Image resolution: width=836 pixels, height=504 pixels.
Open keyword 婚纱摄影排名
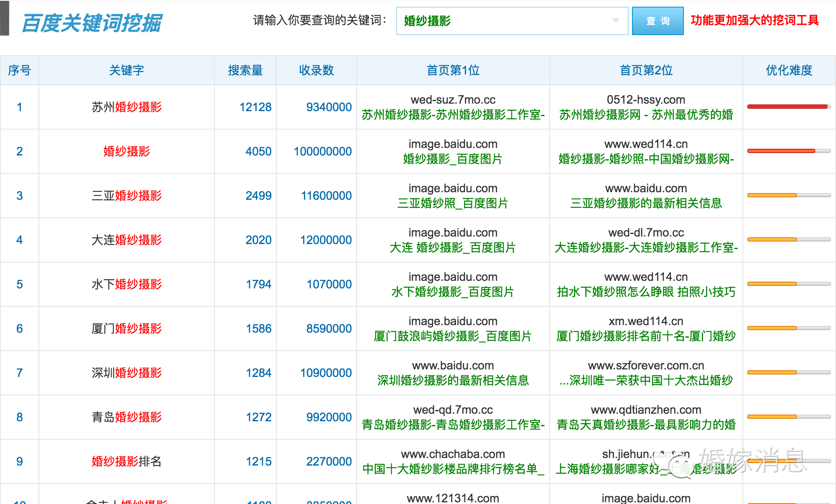pos(127,461)
